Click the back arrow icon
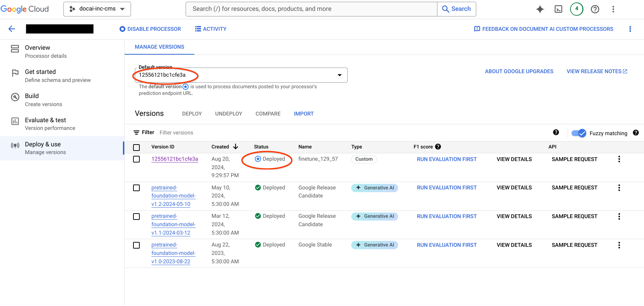Image resolution: width=644 pixels, height=306 pixels. pos(12,29)
